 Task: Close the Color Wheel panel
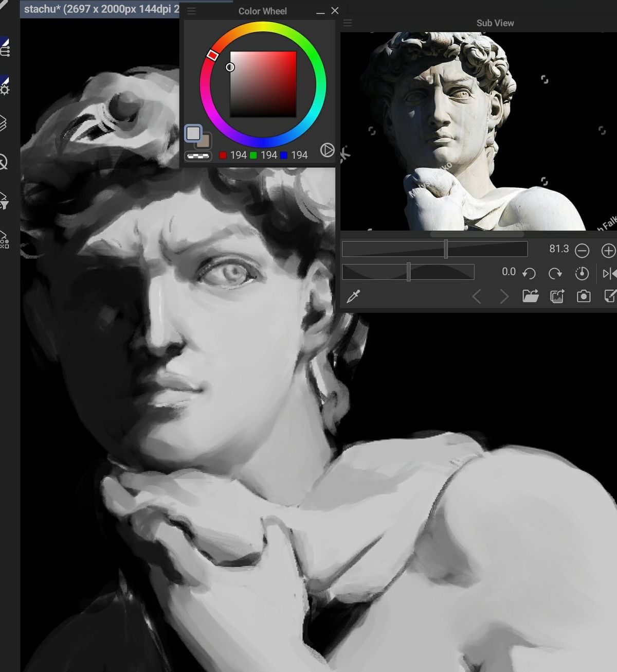(335, 10)
